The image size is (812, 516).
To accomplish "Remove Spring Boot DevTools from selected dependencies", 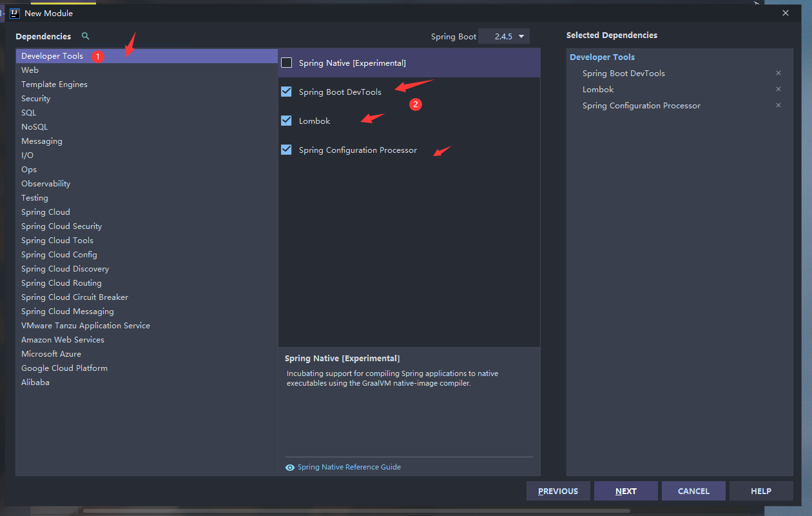I will pyautogui.click(x=778, y=73).
